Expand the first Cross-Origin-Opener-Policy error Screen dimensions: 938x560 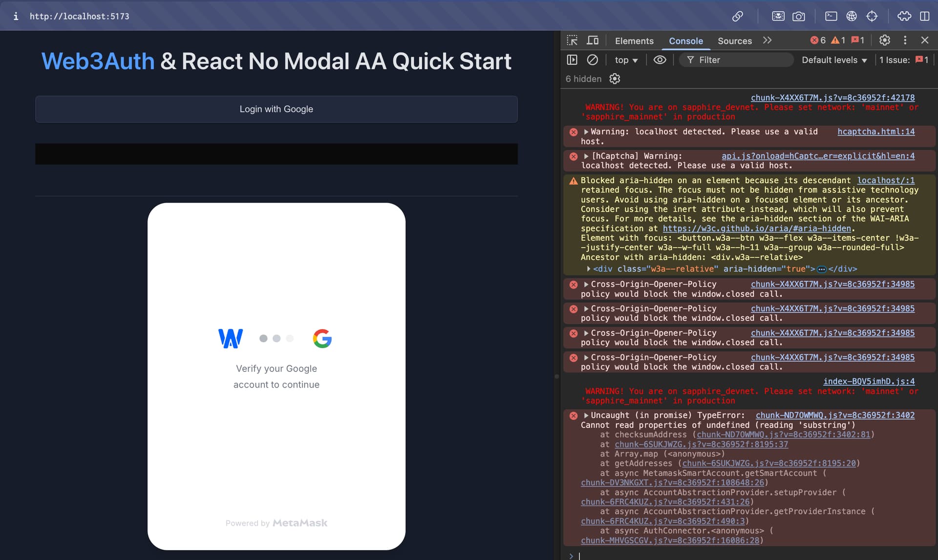pyautogui.click(x=586, y=284)
